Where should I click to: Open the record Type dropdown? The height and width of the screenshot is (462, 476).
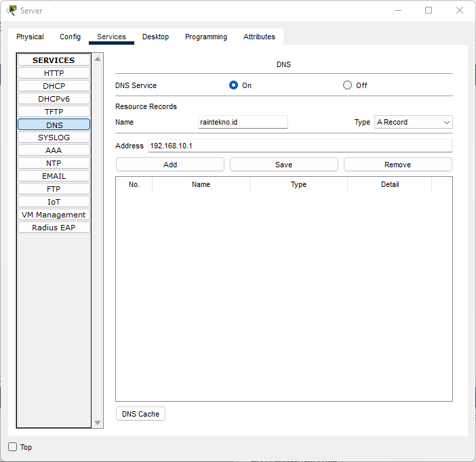(413, 122)
